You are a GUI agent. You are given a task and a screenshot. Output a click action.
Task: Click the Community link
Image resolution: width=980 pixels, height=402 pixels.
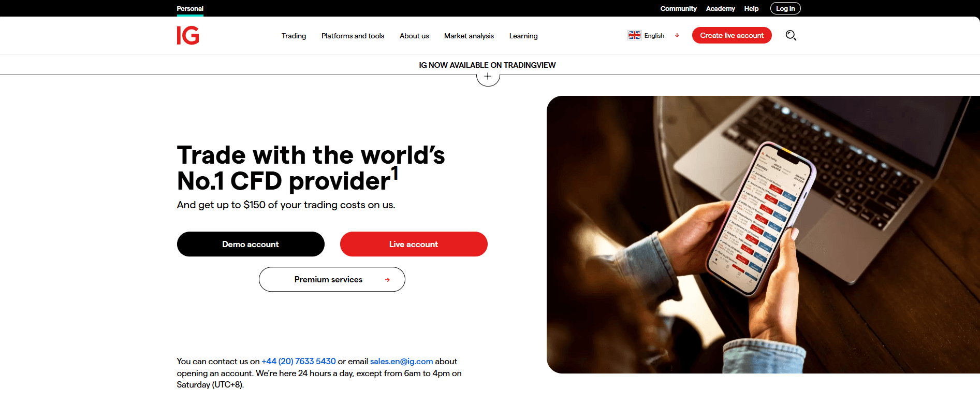(x=678, y=8)
